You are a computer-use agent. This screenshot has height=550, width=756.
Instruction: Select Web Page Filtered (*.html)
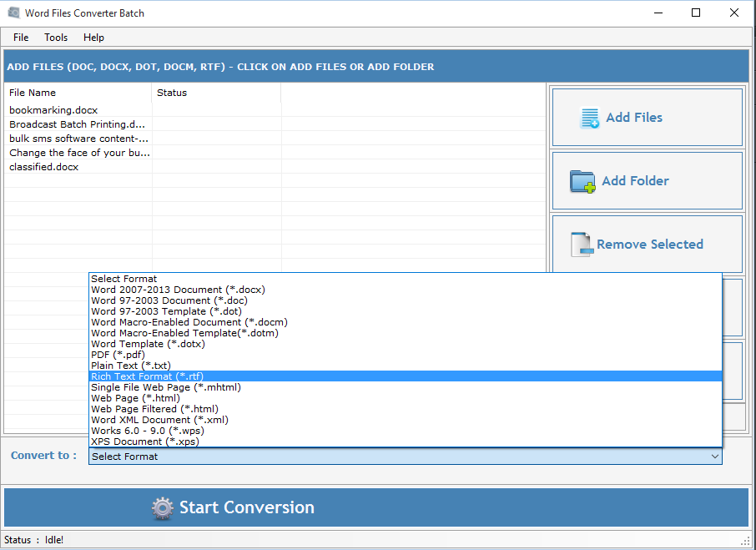pos(406,409)
